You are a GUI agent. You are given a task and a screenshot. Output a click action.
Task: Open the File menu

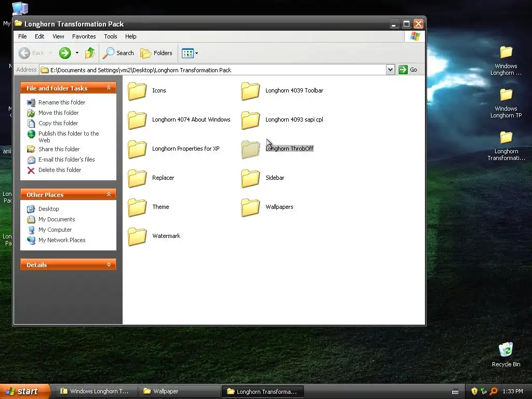coord(22,36)
